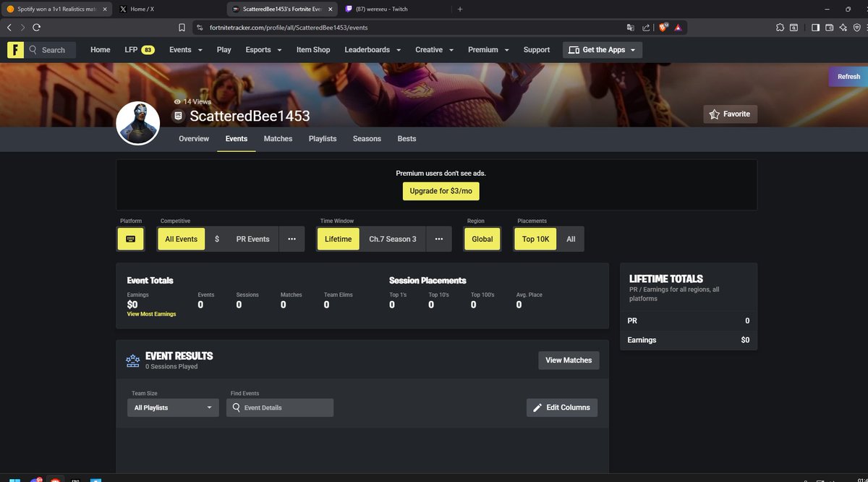Open a new browser tab with plus
Viewport: 868px width, 482px height.
460,9
